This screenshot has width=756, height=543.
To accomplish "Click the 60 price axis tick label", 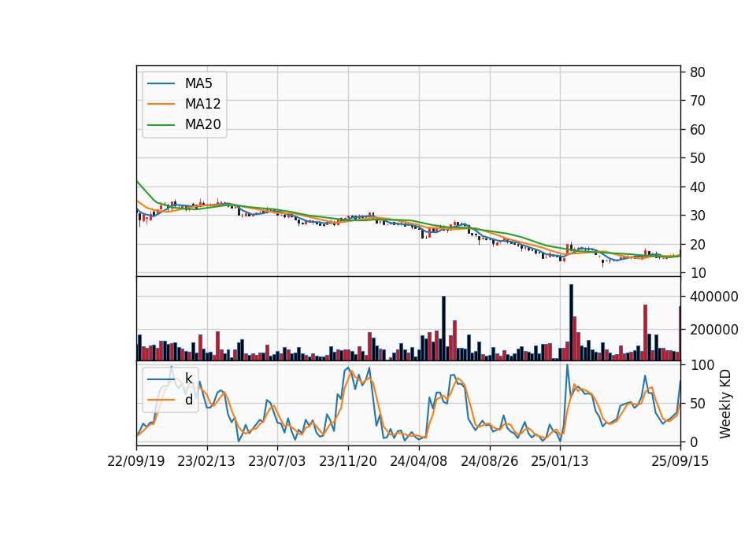I will click(698, 130).
